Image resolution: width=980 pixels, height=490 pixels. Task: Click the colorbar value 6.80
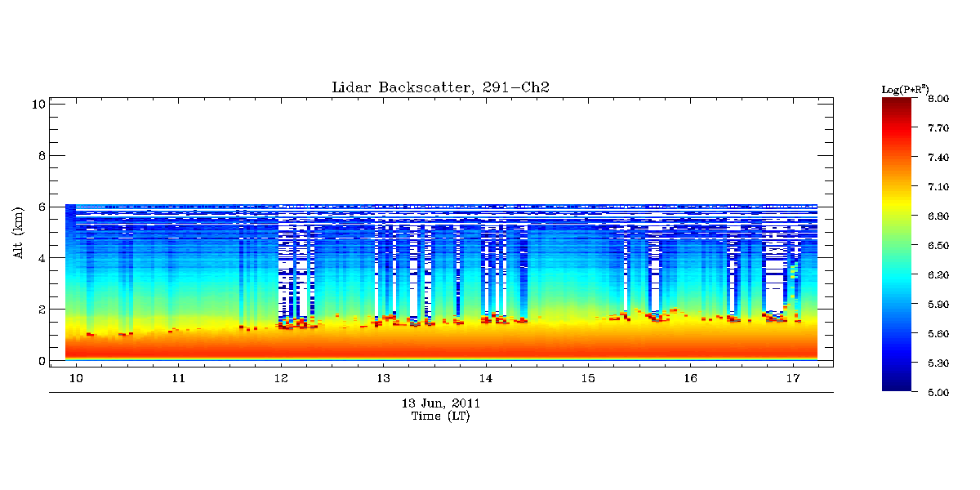click(938, 216)
